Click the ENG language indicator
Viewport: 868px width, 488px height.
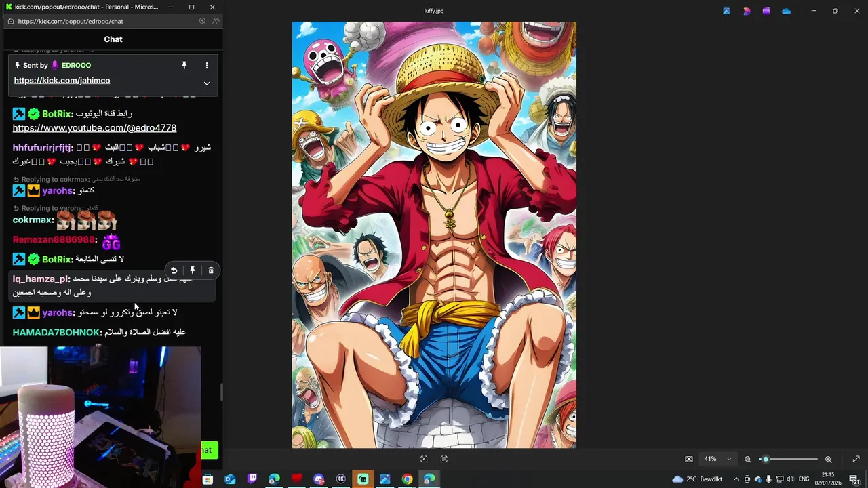coord(804,479)
